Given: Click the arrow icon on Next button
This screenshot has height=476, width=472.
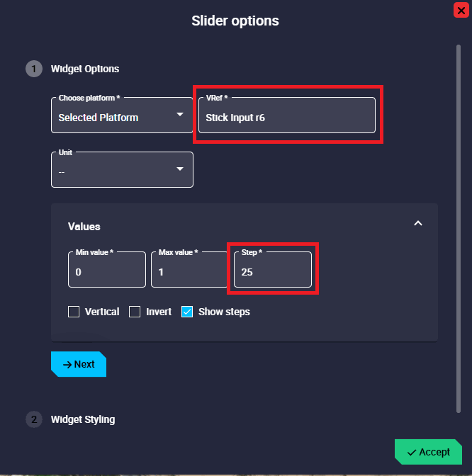Looking at the screenshot, I should coord(67,364).
